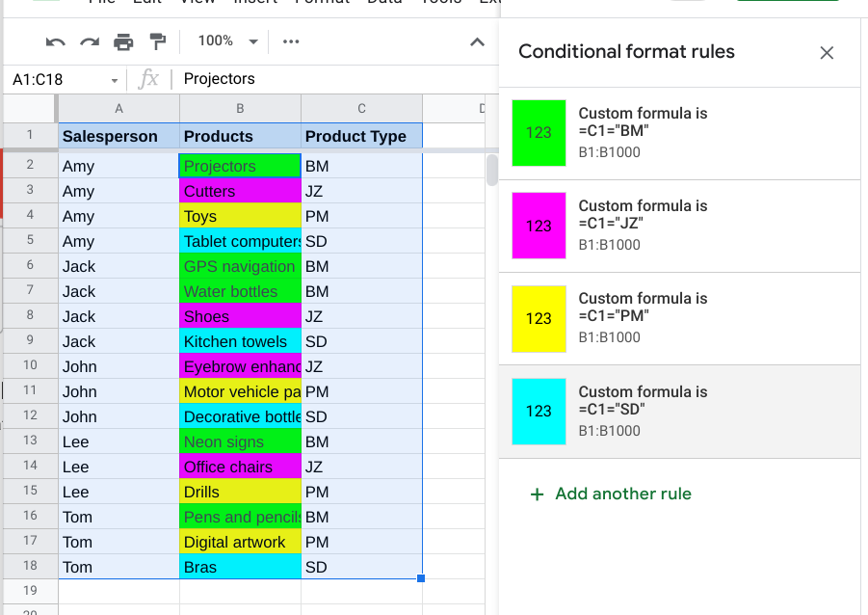
Task: Click the selection fill handle below the SD cell
Action: click(x=421, y=577)
